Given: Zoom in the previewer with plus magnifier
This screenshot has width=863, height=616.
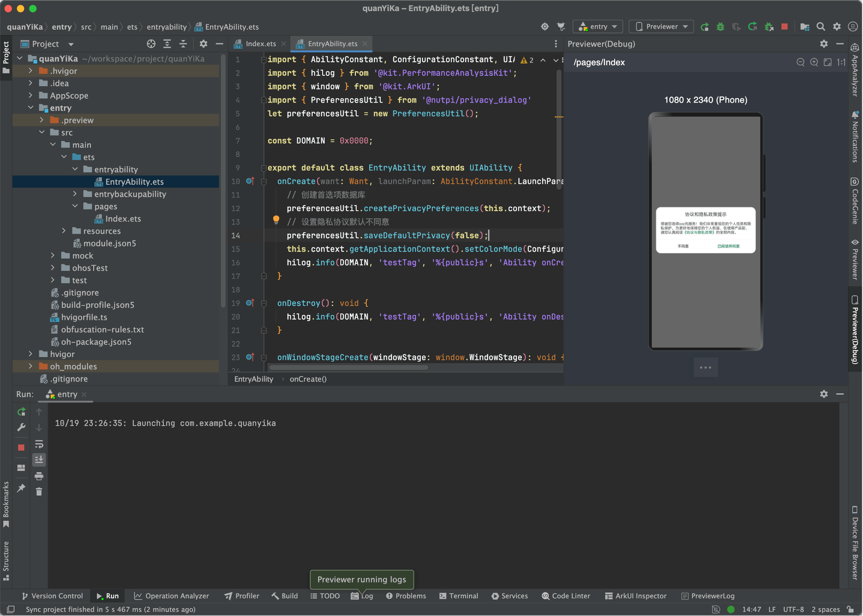Looking at the screenshot, I should click(814, 62).
